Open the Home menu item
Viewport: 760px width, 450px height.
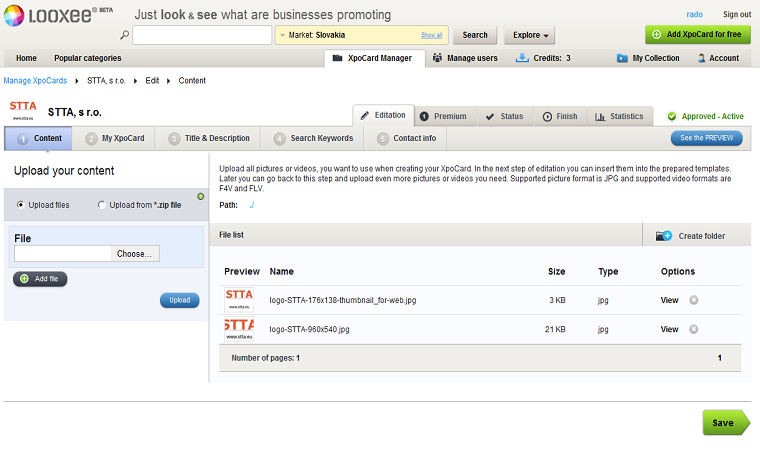click(26, 58)
